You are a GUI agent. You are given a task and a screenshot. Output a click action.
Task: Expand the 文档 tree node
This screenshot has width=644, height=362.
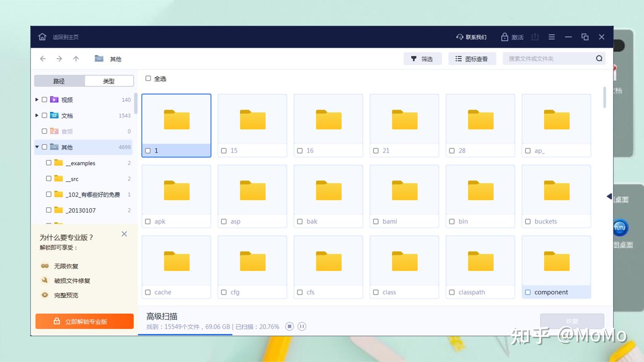point(37,115)
